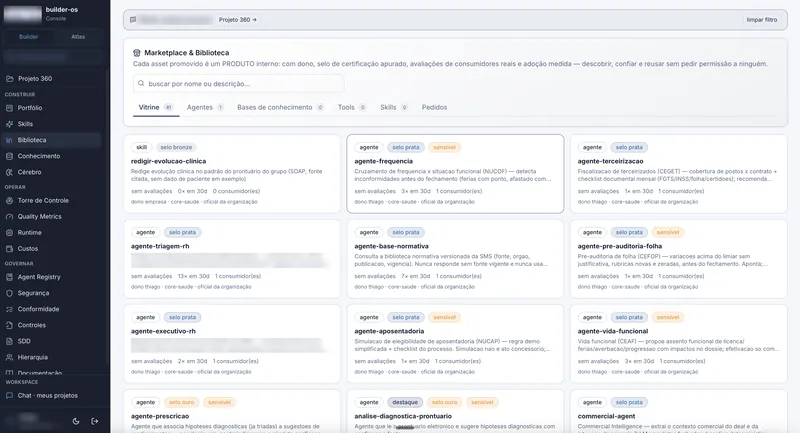Switch to the Atlas mode tab
This screenshot has height=433, width=800.
click(x=78, y=37)
